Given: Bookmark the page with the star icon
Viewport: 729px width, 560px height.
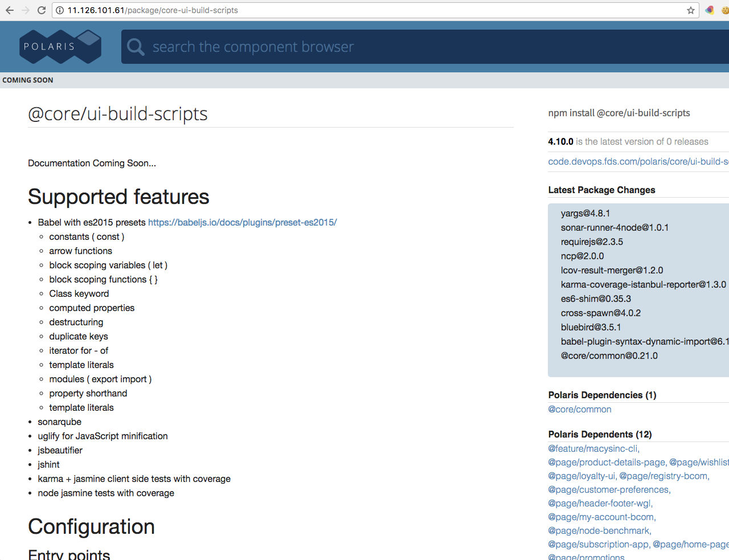Looking at the screenshot, I should pos(690,10).
